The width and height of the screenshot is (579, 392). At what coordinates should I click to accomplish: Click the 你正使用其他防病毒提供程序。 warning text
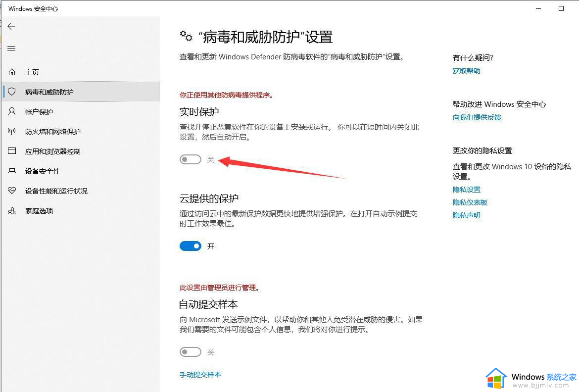tap(227, 96)
